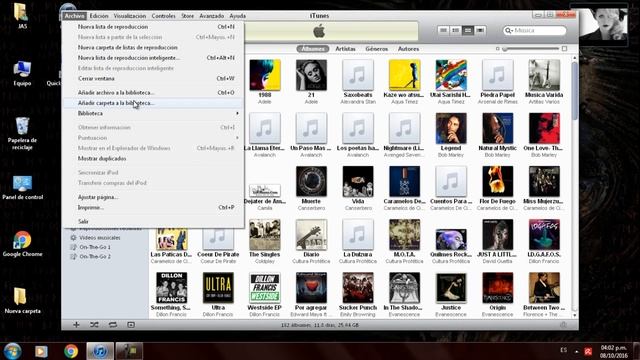Select the Sucker Punch album cover
The image size is (640, 360).
(358, 288)
